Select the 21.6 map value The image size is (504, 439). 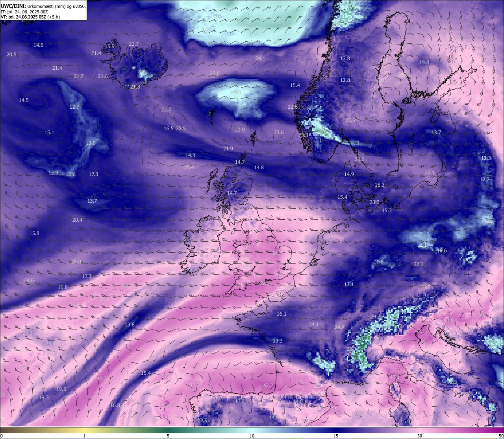(103, 76)
